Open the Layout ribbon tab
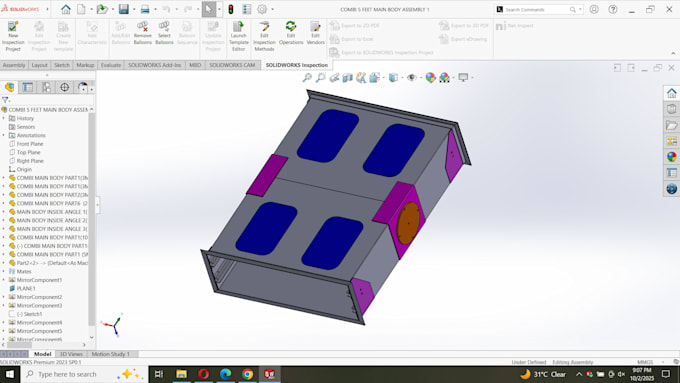680x383 pixels. pos(39,65)
